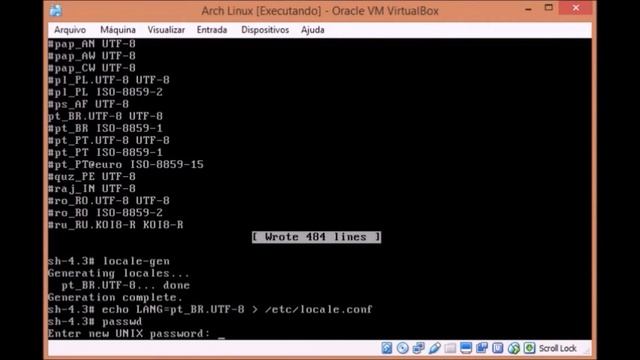Click the '#pl_PL.UTF-8 UTF-8' line
Image resolution: width=640 pixels, height=360 pixels.
coord(109,80)
